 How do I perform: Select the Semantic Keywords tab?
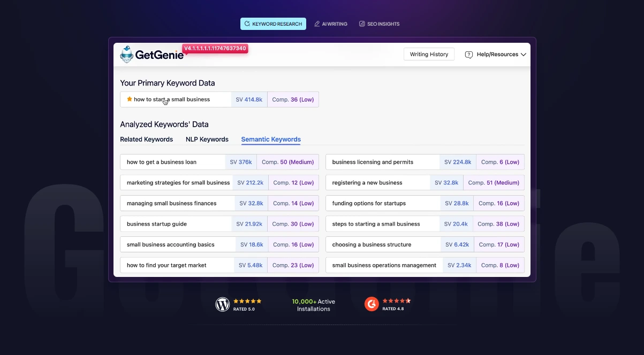[271, 139]
